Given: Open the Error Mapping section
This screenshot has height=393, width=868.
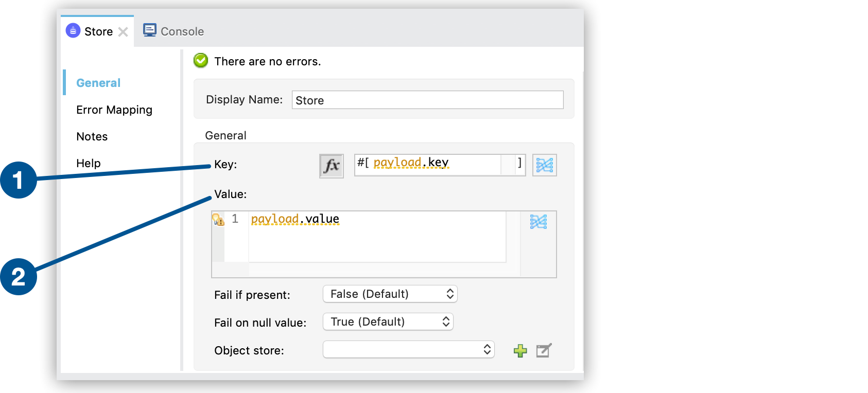Looking at the screenshot, I should [114, 110].
